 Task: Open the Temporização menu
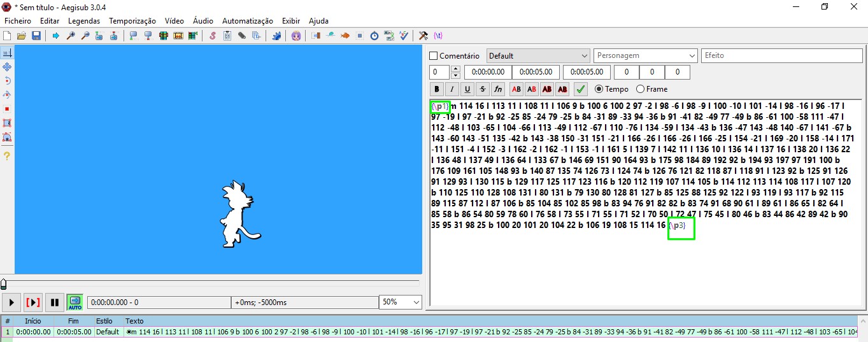[132, 21]
